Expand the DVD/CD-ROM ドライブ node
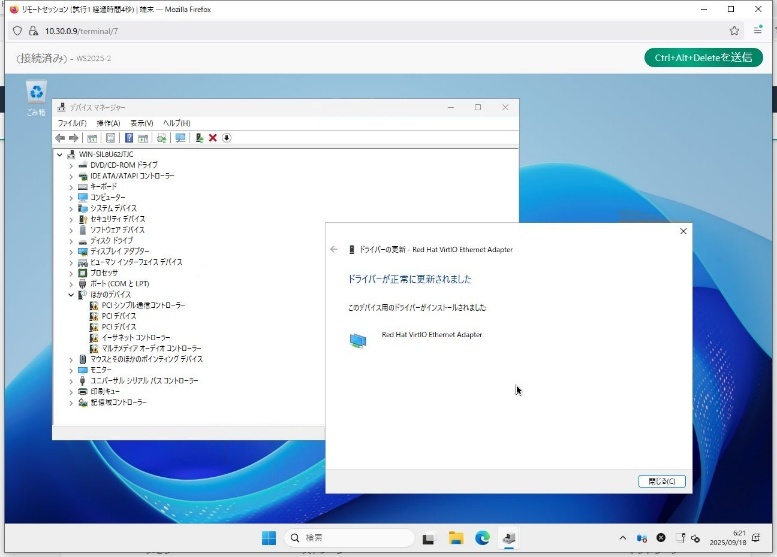This screenshot has height=557, width=777. click(x=71, y=165)
